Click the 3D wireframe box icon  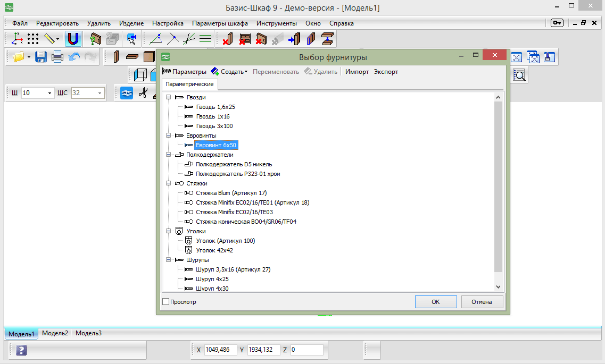coord(139,75)
